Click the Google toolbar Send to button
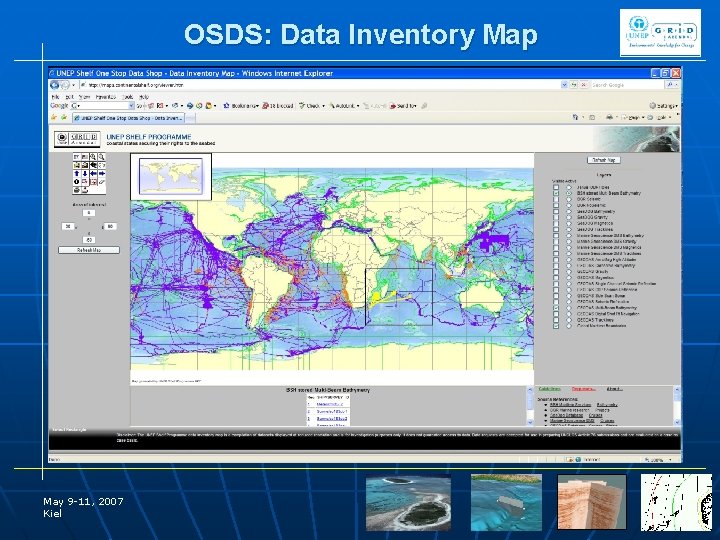Screen dimensions: 720x540 pyautogui.click(x=403, y=106)
